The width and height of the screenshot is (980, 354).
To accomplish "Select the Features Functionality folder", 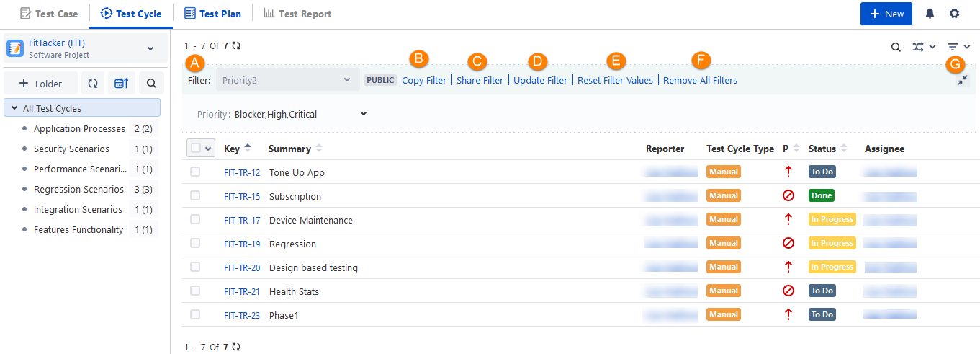I will pyautogui.click(x=78, y=230).
